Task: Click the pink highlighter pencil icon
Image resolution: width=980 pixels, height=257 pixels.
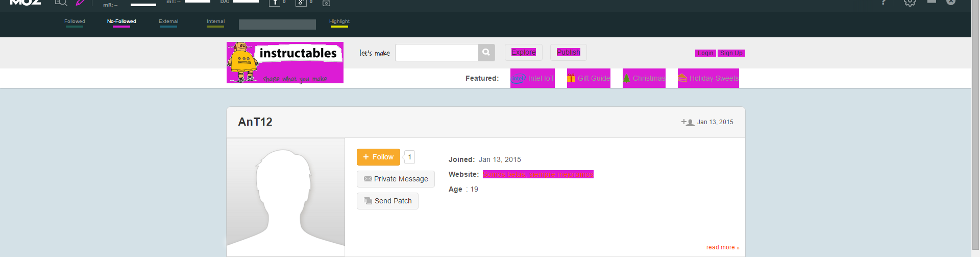Action: tap(80, 3)
